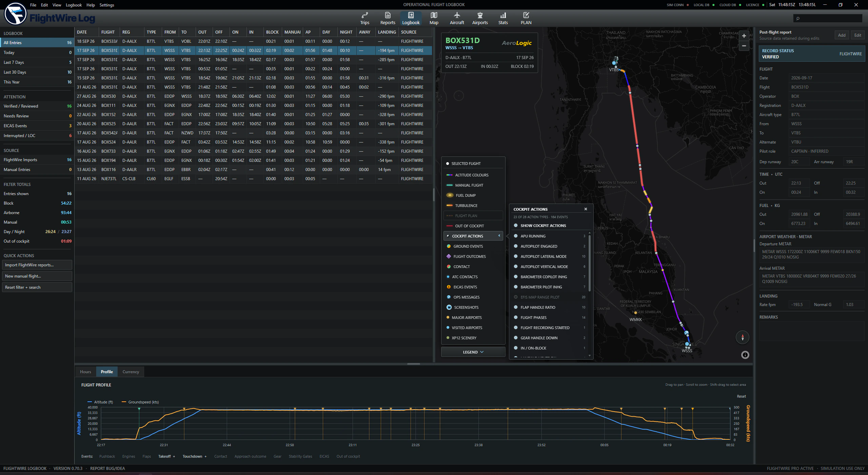
Task: Click the VTBS airport marker on map
Action: 614,63
